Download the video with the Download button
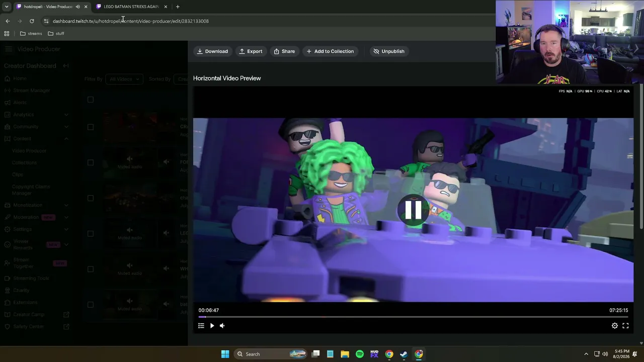This screenshot has height=362, width=644. coord(212,51)
